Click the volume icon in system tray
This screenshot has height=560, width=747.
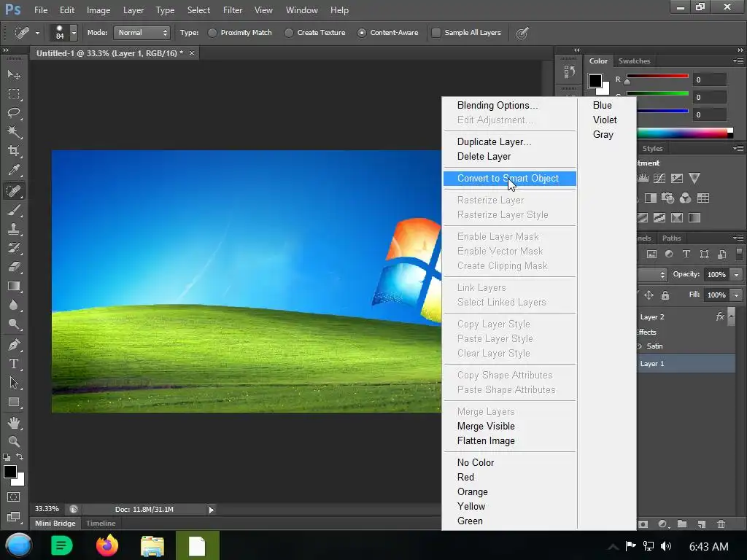pos(666,546)
